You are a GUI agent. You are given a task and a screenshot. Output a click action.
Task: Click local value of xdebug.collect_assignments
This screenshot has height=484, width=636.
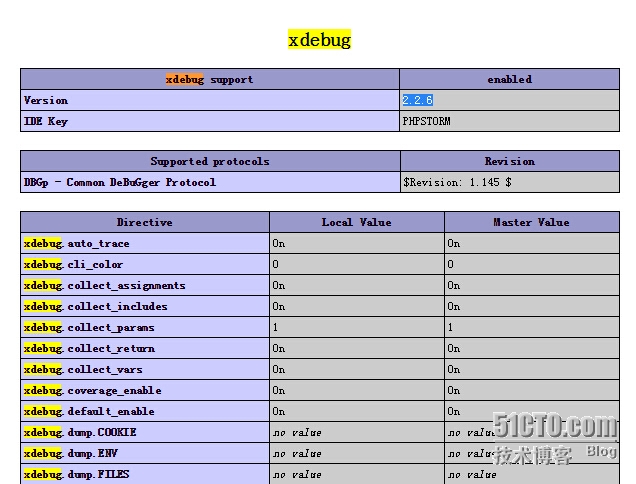pyautogui.click(x=279, y=286)
